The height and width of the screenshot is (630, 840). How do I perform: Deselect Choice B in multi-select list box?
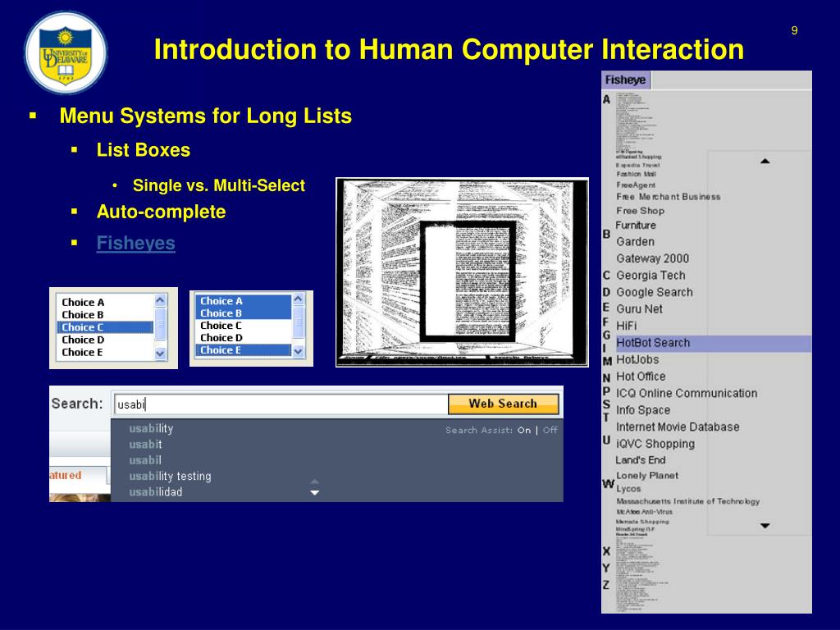point(243,313)
